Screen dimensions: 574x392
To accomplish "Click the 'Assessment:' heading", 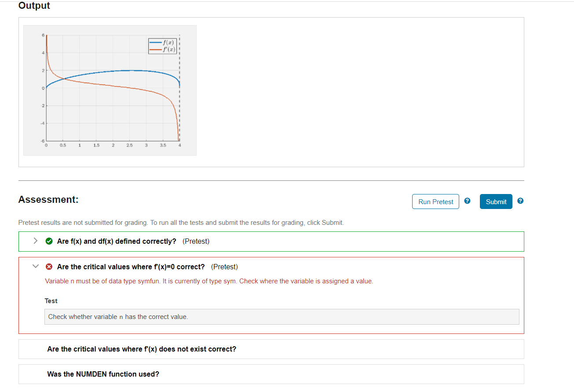I will pos(48,199).
